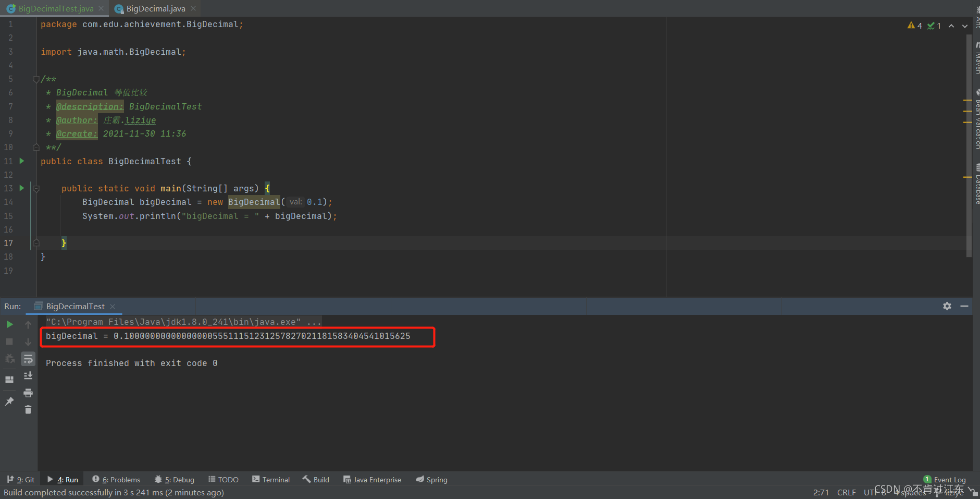Open the Java Enterprise tool window
This screenshot has height=499, width=980.
point(372,480)
